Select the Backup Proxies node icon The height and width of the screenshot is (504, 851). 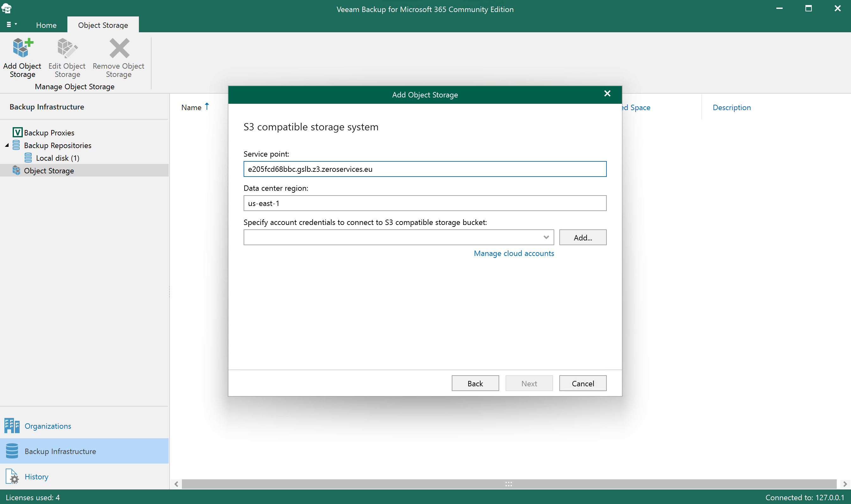point(18,132)
